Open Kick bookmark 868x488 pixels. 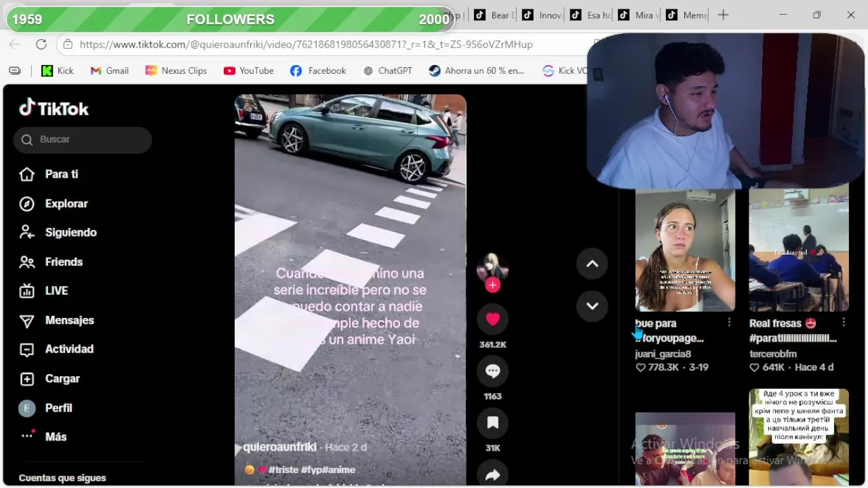[57, 70]
